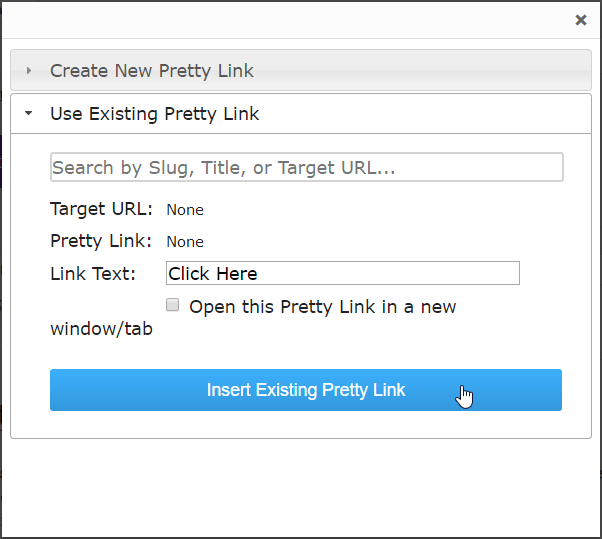The image size is (602, 539).
Task: Click the Target URL label
Action: pyautogui.click(x=101, y=209)
